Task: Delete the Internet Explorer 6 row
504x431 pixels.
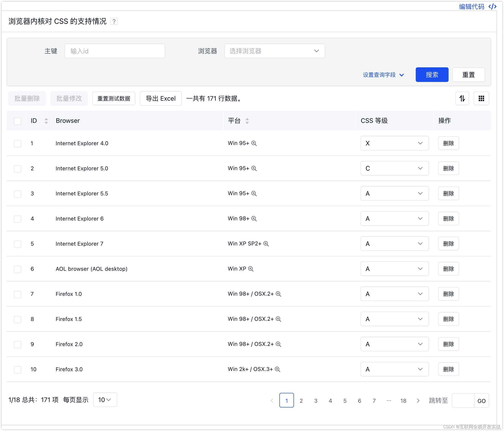Action: (x=448, y=218)
